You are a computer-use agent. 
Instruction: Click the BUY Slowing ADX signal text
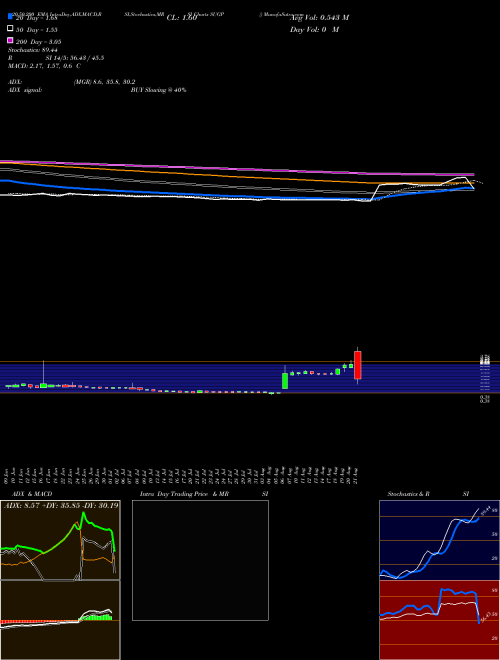click(x=159, y=90)
